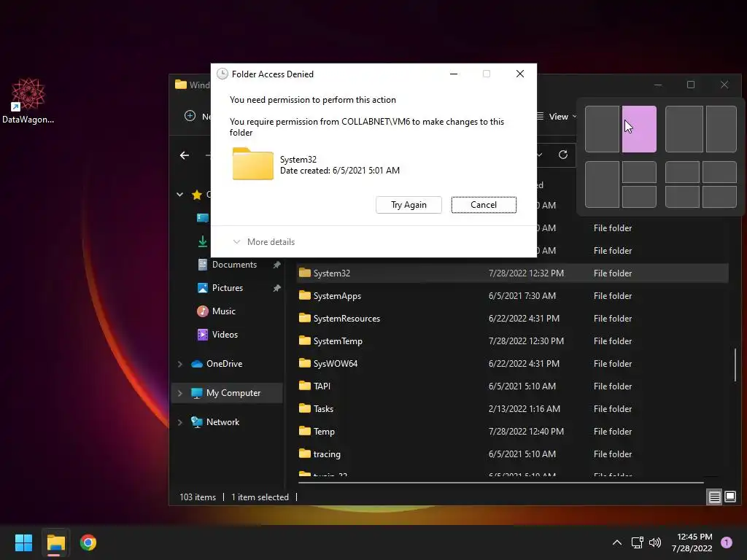
Task: Click the 2/13/2022 1:16 AM date cell
Action: tap(524, 409)
